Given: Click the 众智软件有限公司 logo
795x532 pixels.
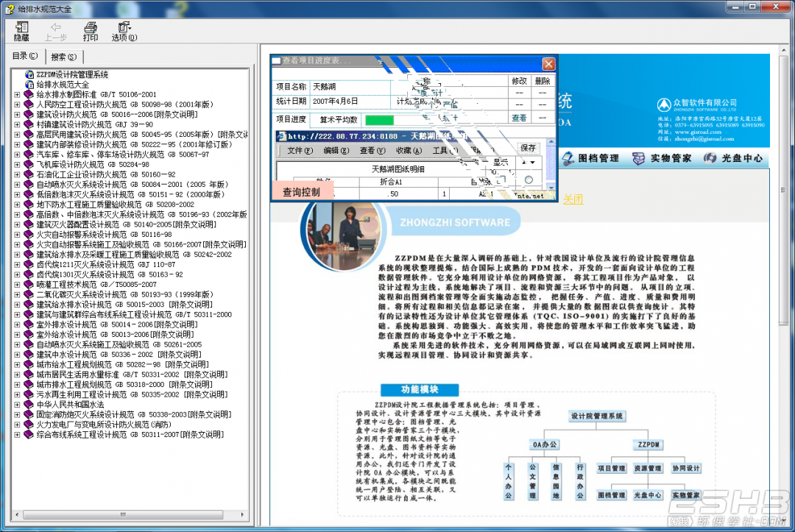Looking at the screenshot, I should click(697, 105).
